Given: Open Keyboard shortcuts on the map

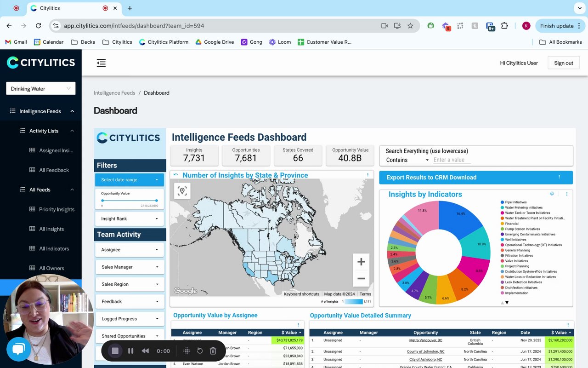Looking at the screenshot, I should (301, 294).
